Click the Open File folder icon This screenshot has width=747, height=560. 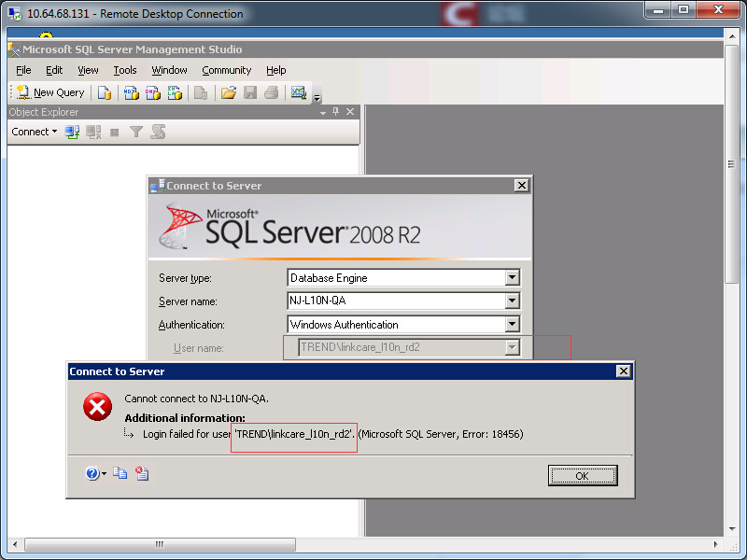[x=228, y=92]
